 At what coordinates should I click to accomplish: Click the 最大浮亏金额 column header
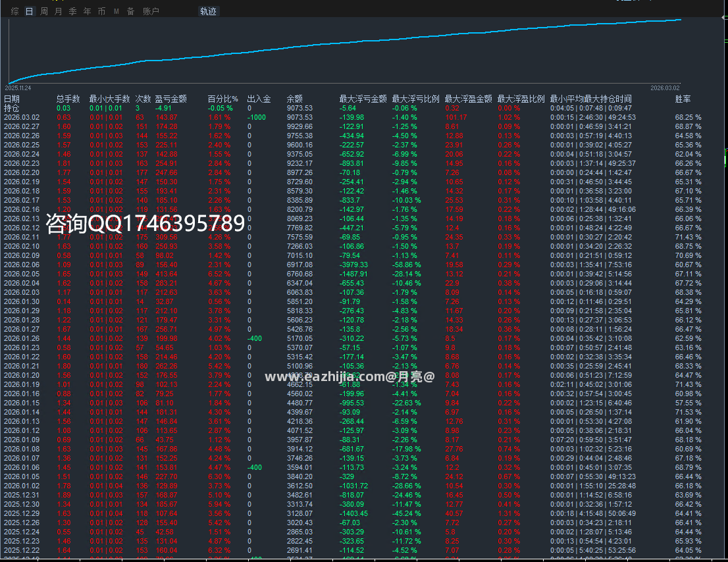(363, 99)
